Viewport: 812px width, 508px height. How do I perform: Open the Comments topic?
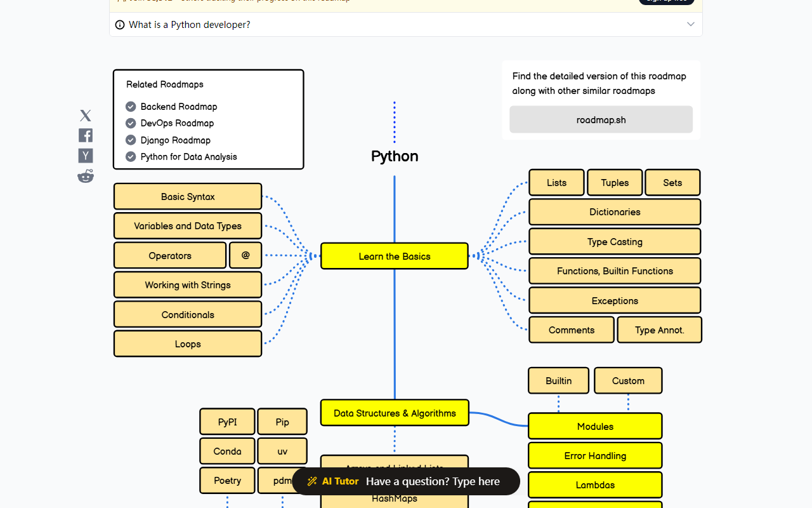pos(572,330)
